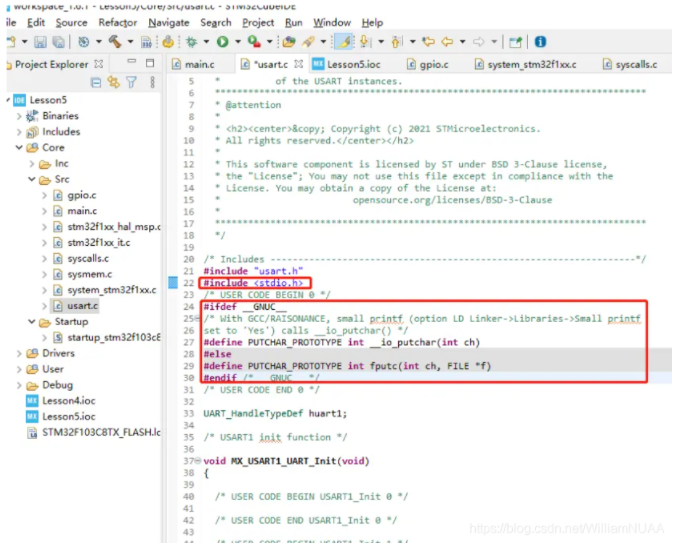The image size is (680, 558).
Task: Open the Window menu
Action: coord(332,23)
